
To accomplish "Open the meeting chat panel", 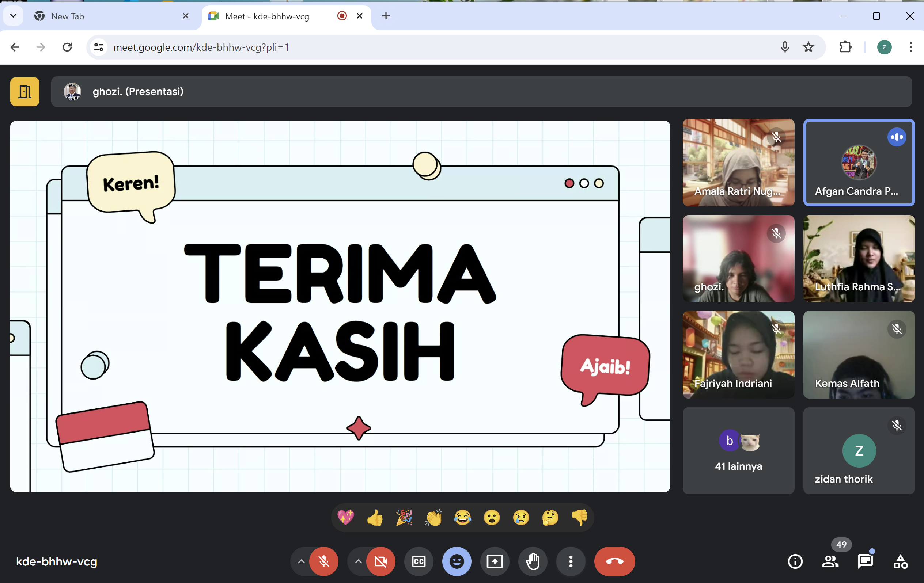I will pyautogui.click(x=865, y=561).
